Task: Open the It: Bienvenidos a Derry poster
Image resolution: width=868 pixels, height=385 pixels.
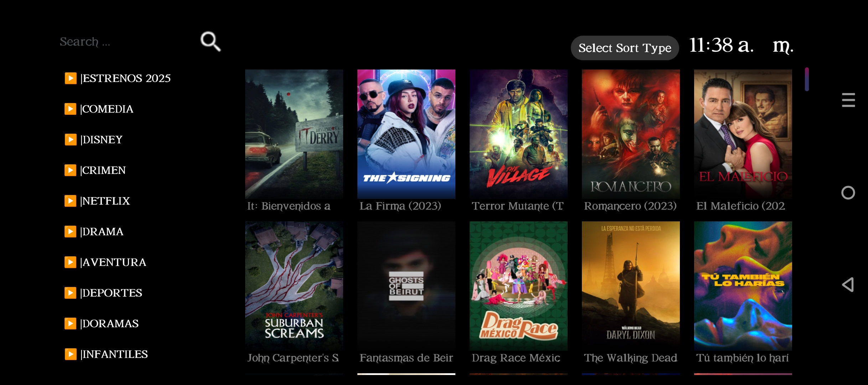Action: pyautogui.click(x=294, y=134)
